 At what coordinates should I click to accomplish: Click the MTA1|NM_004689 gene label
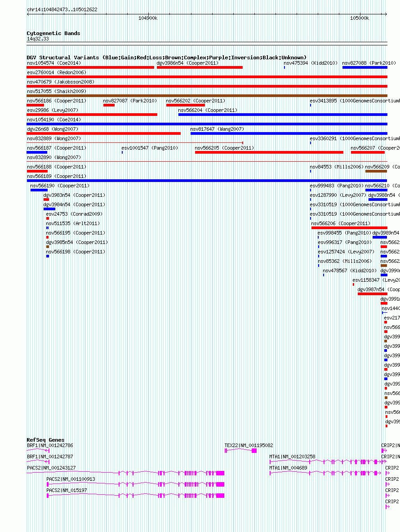tap(289, 468)
